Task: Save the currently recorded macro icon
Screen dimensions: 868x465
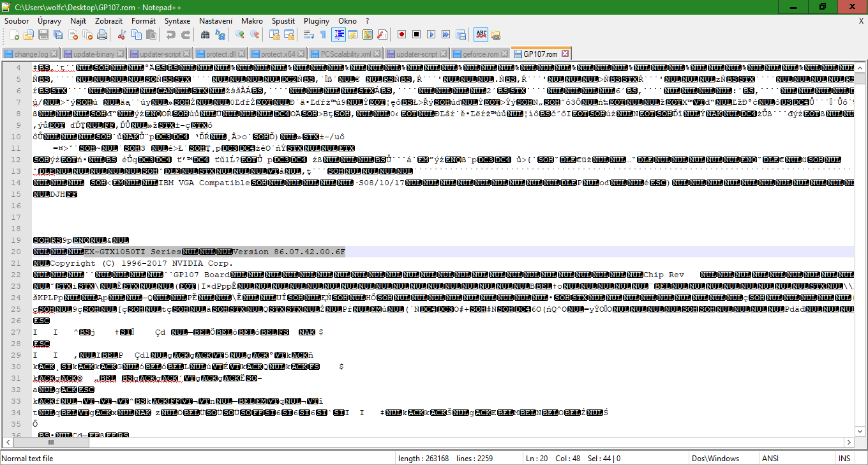Action: [461, 34]
